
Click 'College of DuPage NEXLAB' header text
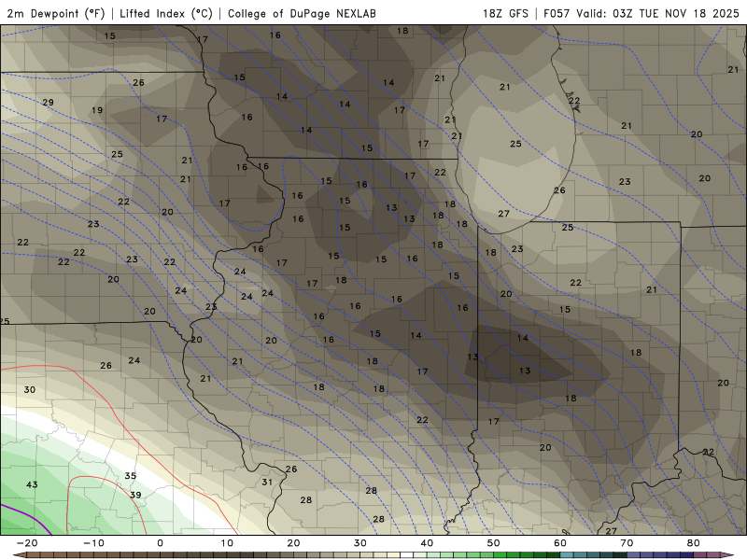302,13
